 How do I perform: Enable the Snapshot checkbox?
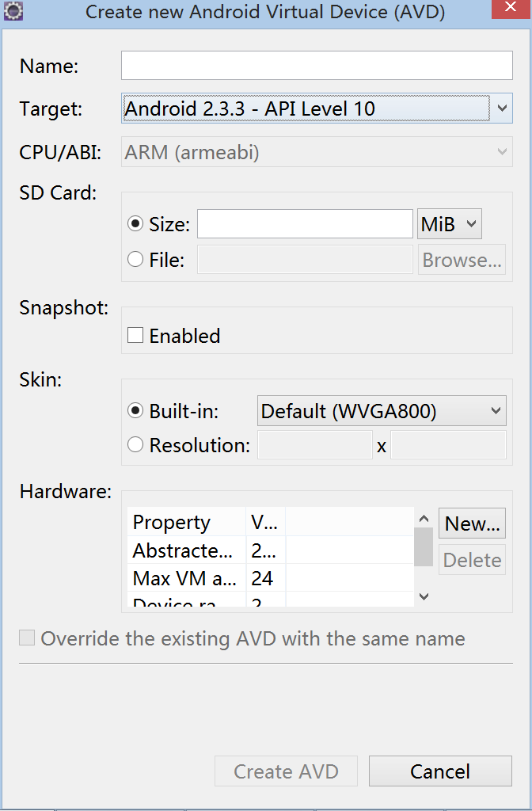tap(135, 335)
